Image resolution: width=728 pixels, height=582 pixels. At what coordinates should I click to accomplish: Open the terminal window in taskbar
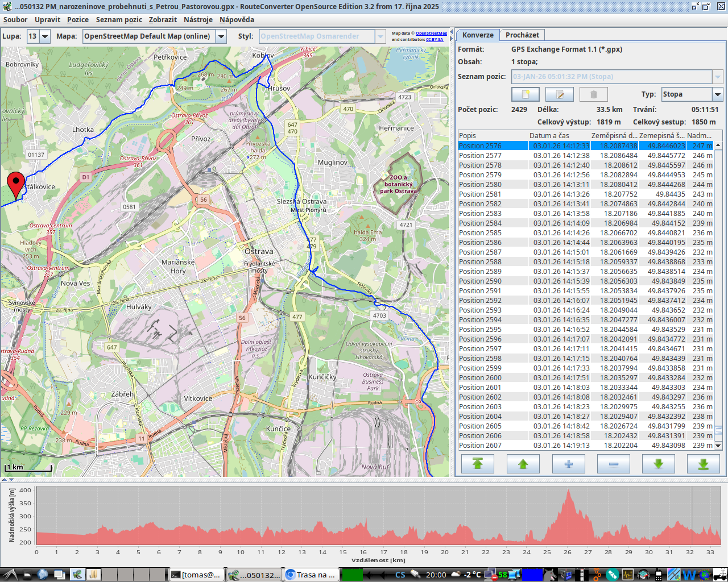(196, 575)
